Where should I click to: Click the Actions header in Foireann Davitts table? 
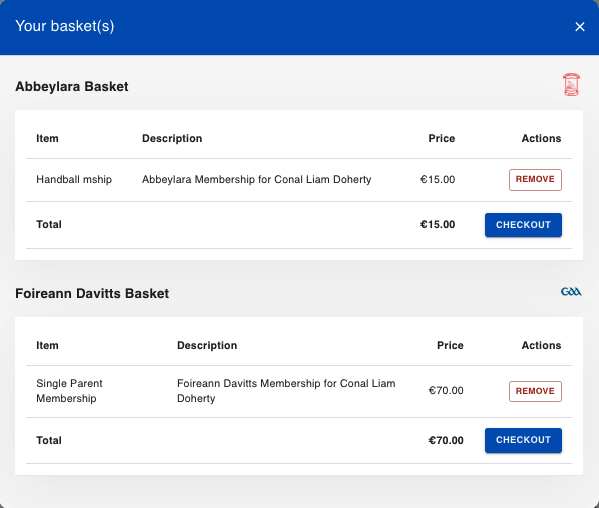pyautogui.click(x=541, y=345)
